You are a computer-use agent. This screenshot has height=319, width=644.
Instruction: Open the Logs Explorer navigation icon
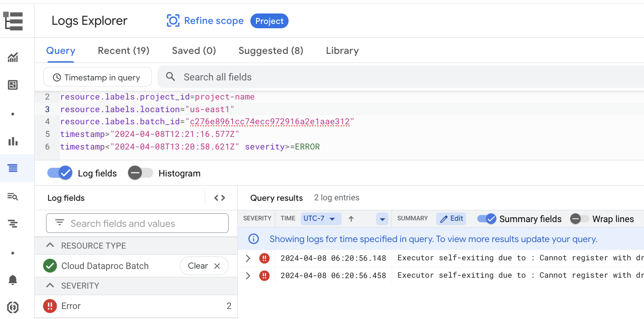(x=13, y=20)
